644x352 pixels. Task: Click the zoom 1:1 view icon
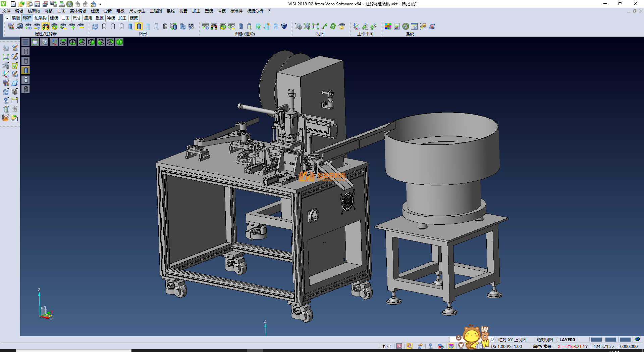315,27
